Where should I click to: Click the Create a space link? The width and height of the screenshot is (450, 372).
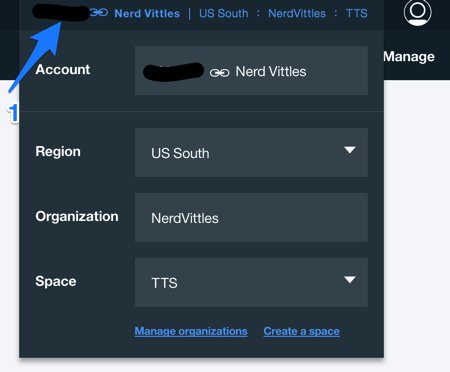click(302, 331)
